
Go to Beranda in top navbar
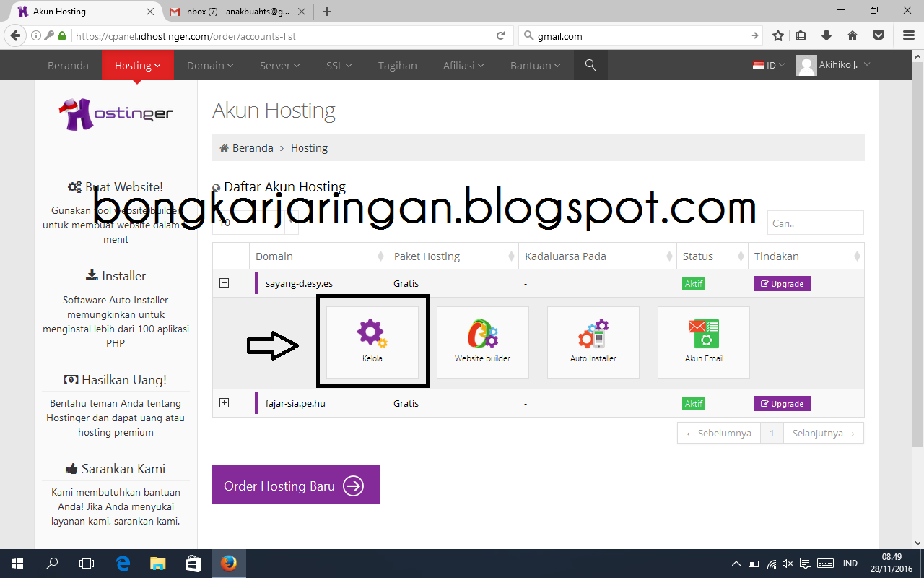(68, 65)
